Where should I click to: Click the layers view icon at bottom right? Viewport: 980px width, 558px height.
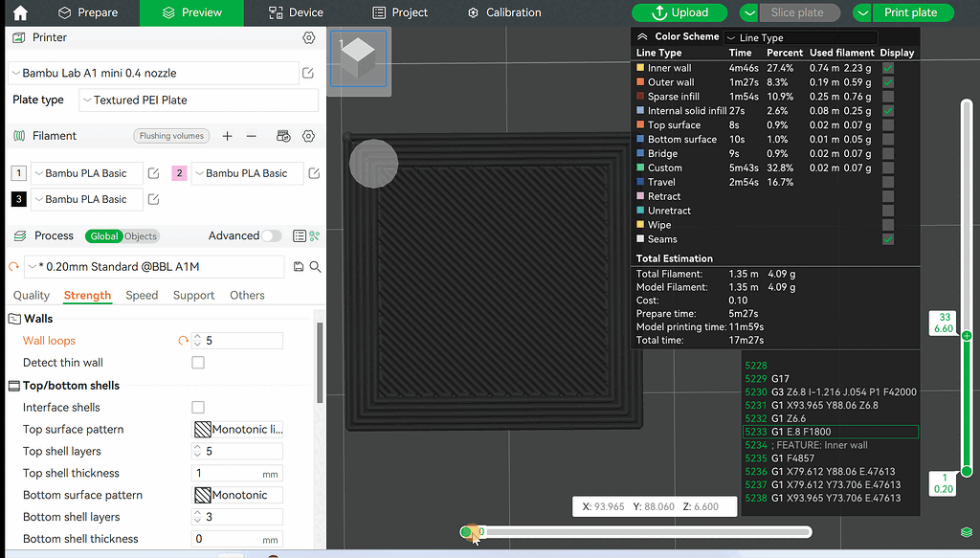(967, 532)
